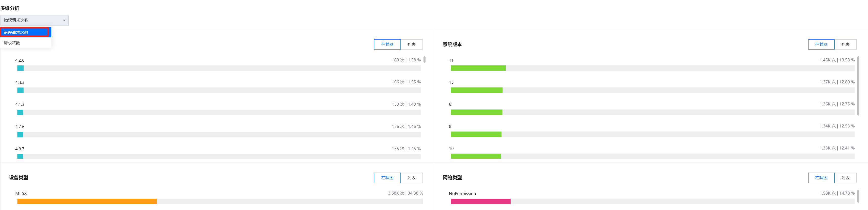Select 柱状图 view in the 网络类型 panel
This screenshot has width=868, height=210.
click(821, 178)
